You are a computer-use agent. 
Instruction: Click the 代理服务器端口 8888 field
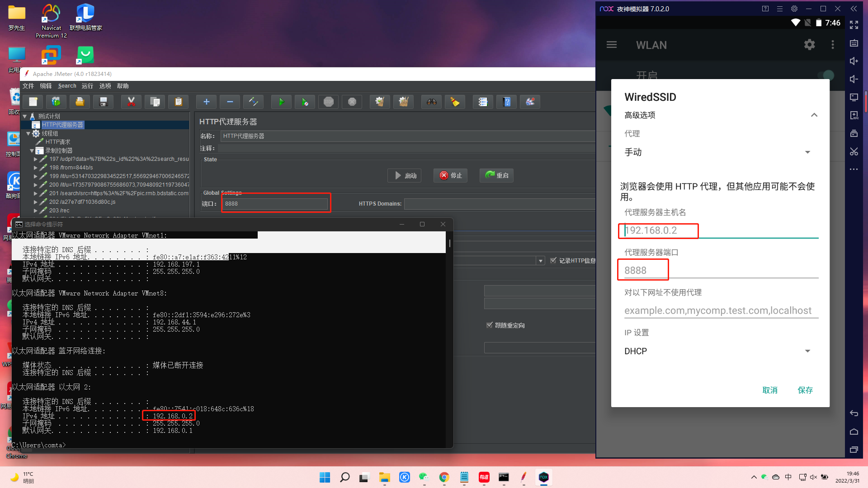point(719,270)
